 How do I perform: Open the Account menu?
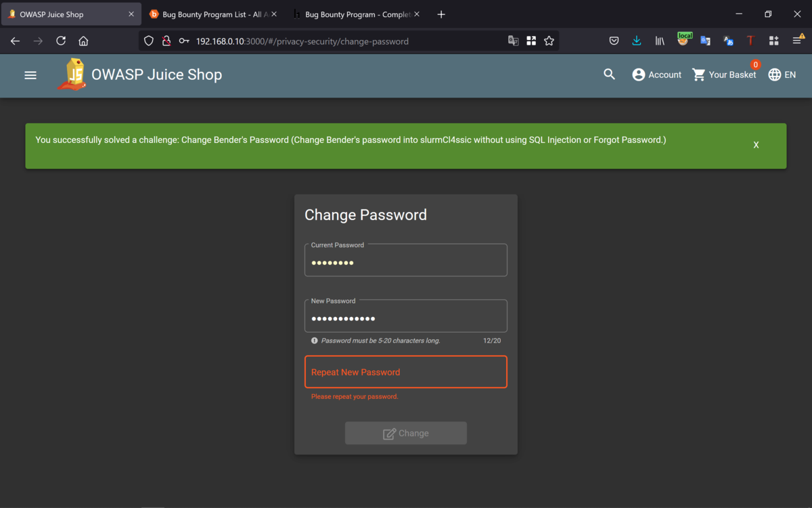point(656,75)
